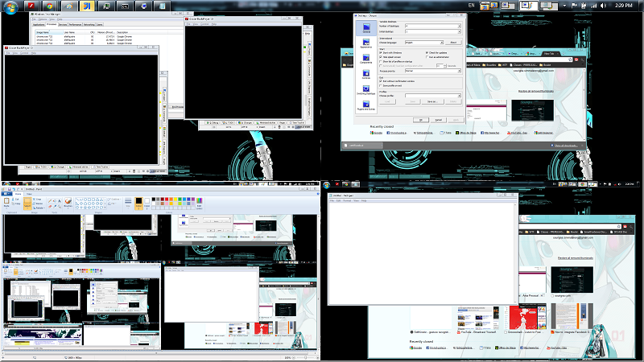Expand Rotate dropdown in Paint
The height and width of the screenshot is (362, 644).
pos(39,208)
